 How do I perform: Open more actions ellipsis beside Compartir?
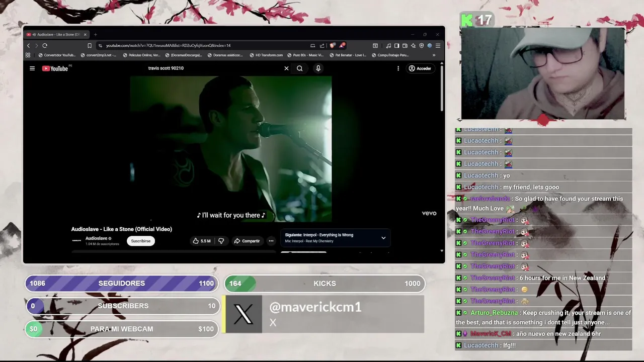[x=271, y=241]
